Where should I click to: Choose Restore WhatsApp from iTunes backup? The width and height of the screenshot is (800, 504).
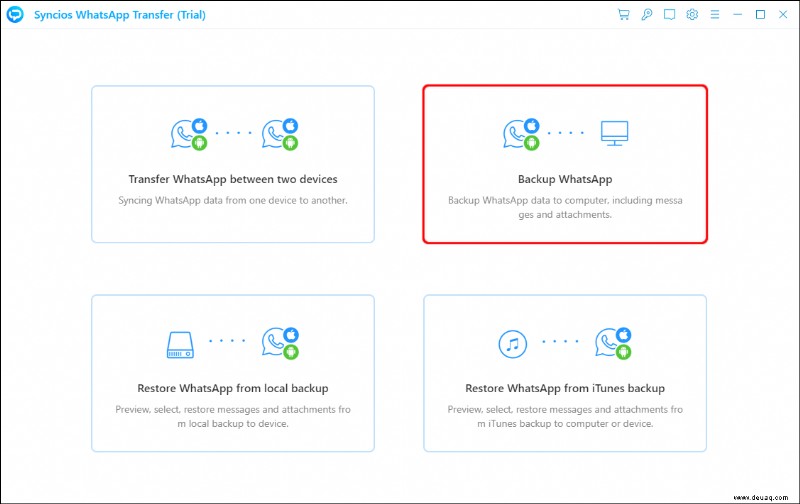click(x=565, y=373)
